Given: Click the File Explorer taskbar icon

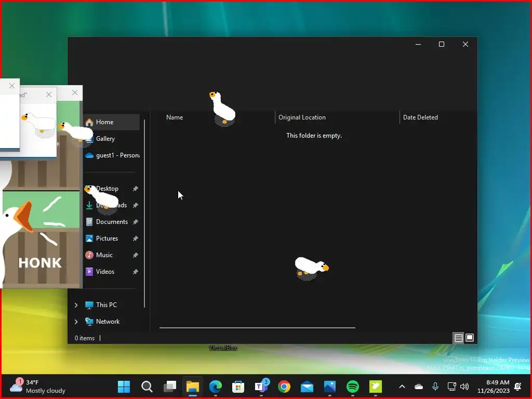Looking at the screenshot, I should pos(192,387).
